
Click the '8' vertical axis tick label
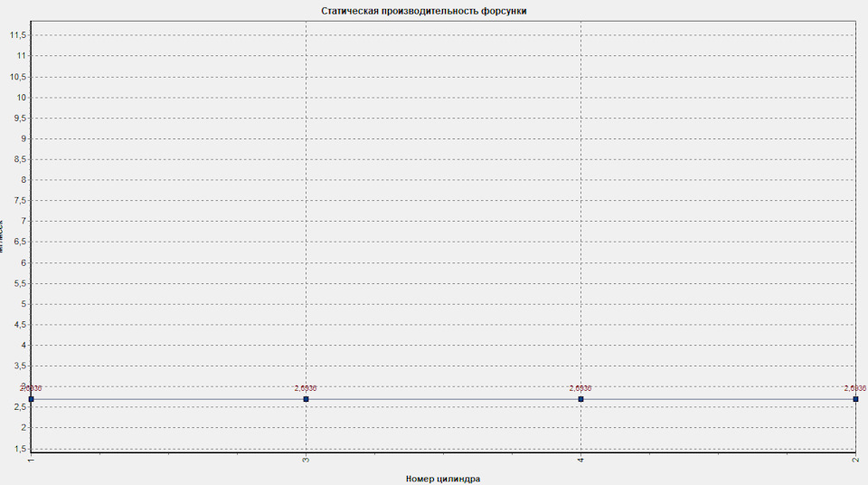tap(24, 179)
